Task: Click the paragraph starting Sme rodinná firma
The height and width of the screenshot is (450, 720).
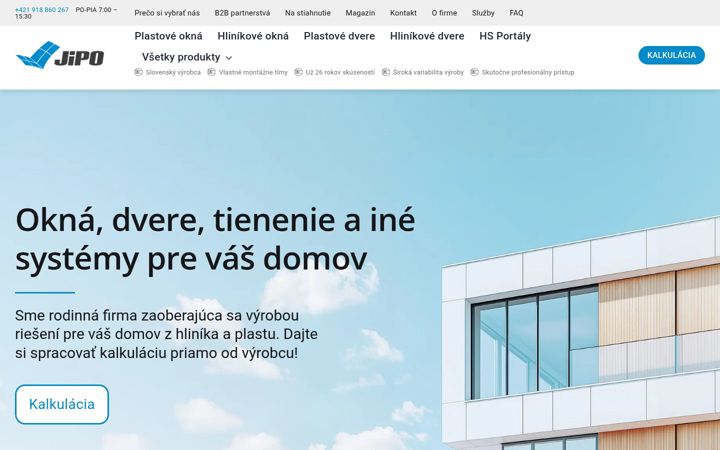Action: coord(166,334)
